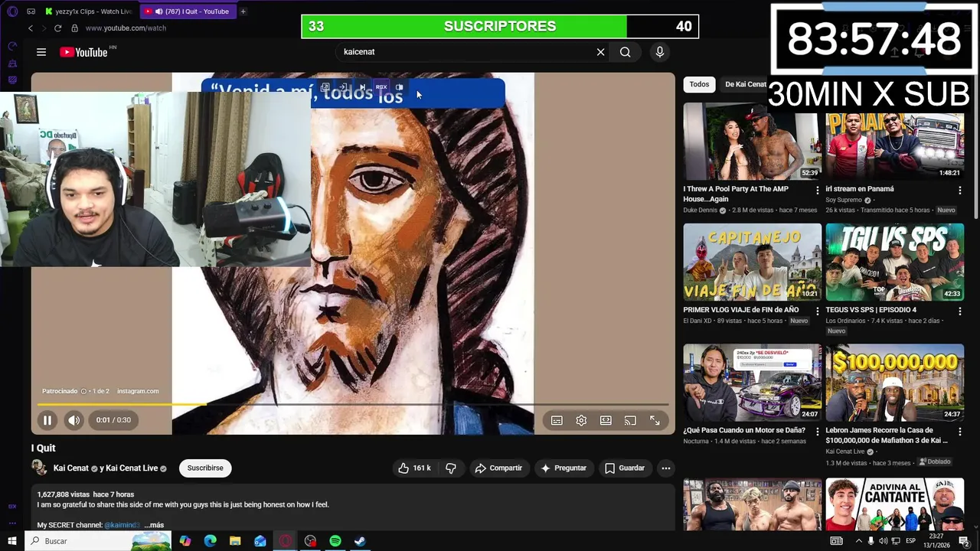Start voice search with the microphone

click(x=660, y=52)
